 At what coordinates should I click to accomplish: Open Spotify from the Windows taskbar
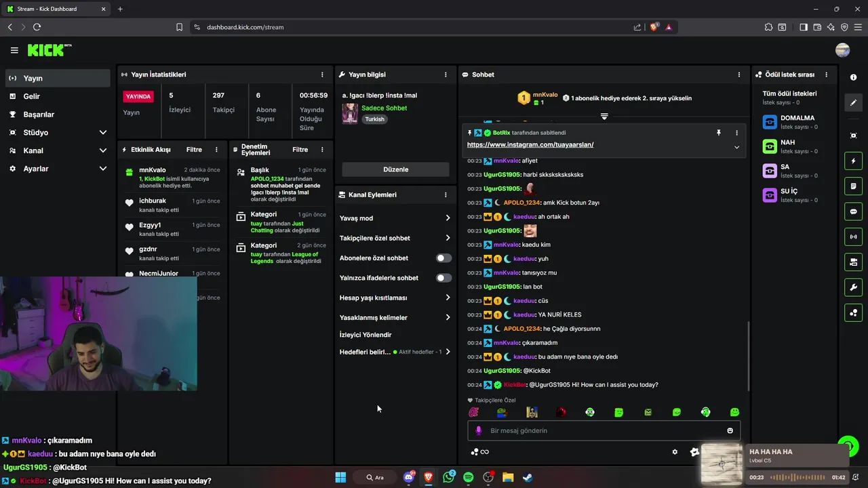click(469, 477)
